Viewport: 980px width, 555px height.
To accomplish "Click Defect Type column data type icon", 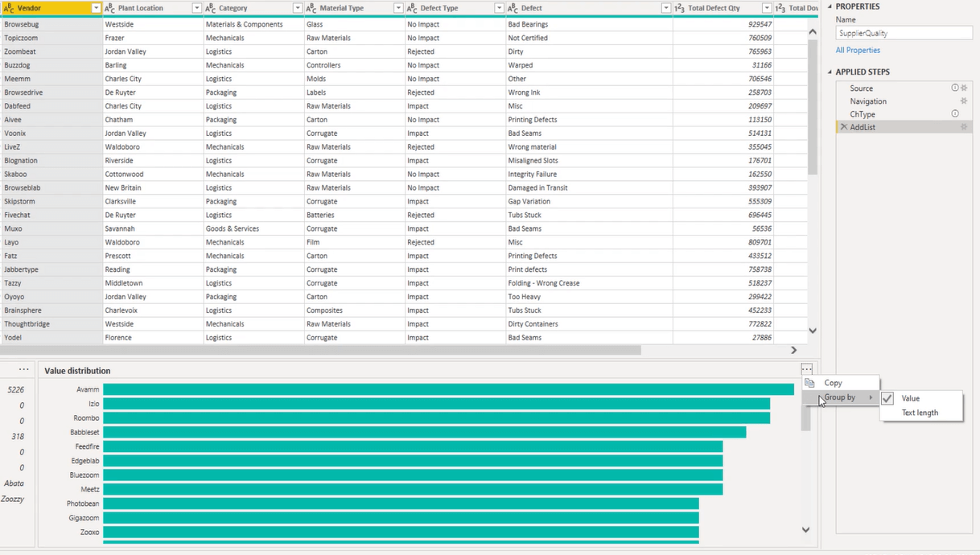I will pos(412,8).
